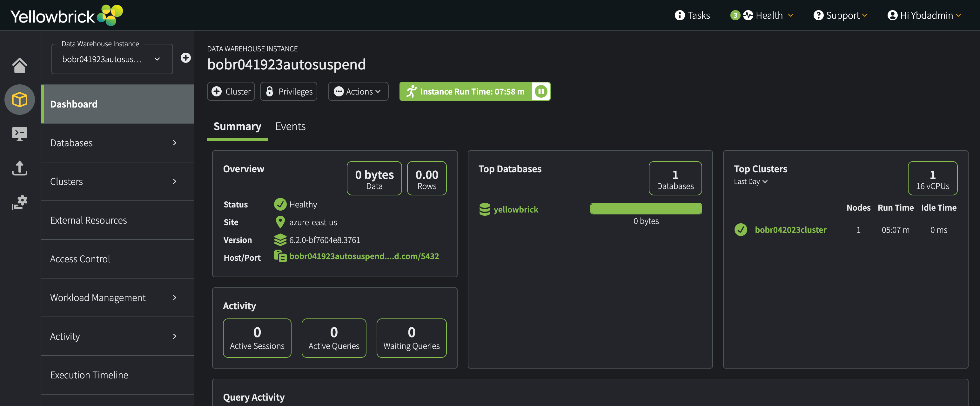The image size is (980, 406).
Task: Click the Tasks info icon
Action: [680, 15]
